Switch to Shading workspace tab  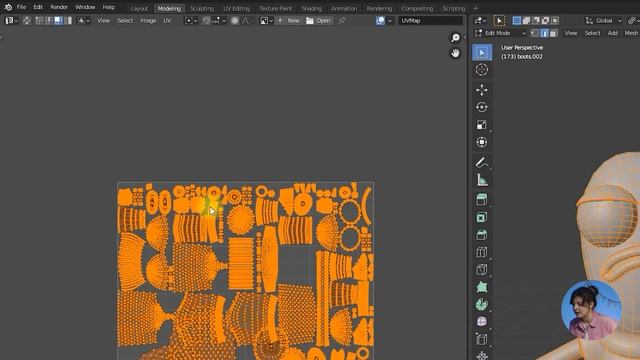(x=311, y=8)
